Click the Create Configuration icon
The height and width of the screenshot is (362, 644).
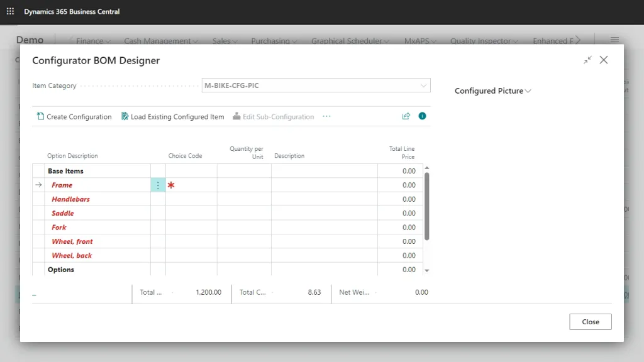[x=41, y=116]
